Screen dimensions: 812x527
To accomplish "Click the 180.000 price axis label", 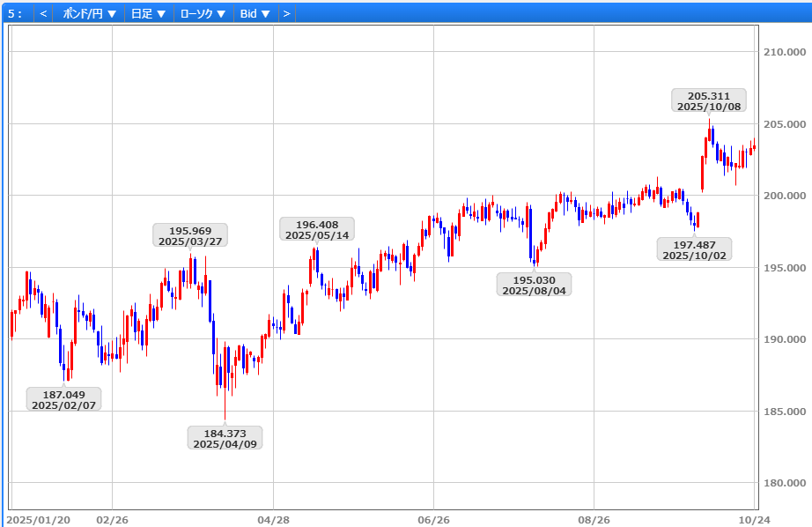I will (x=783, y=483).
